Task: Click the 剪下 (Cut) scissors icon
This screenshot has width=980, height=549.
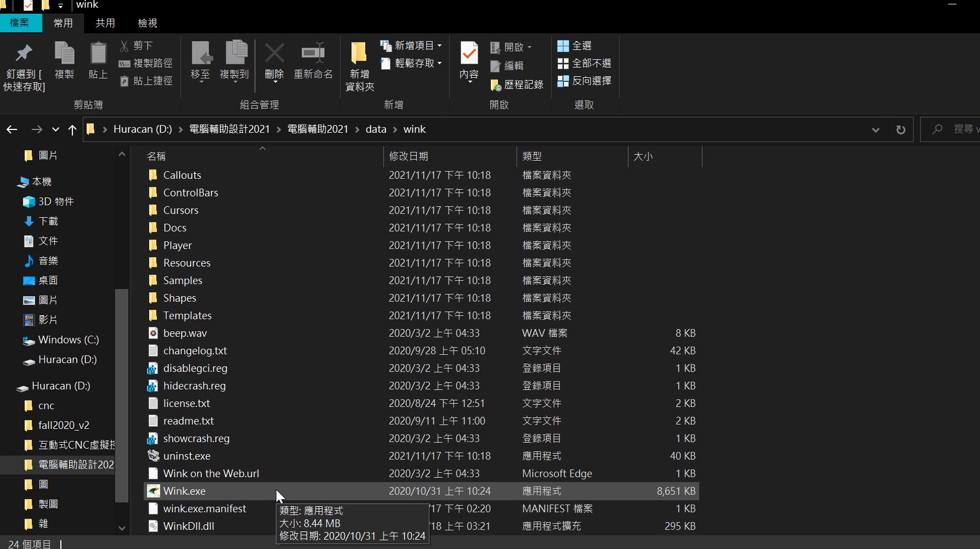Action: (x=124, y=46)
